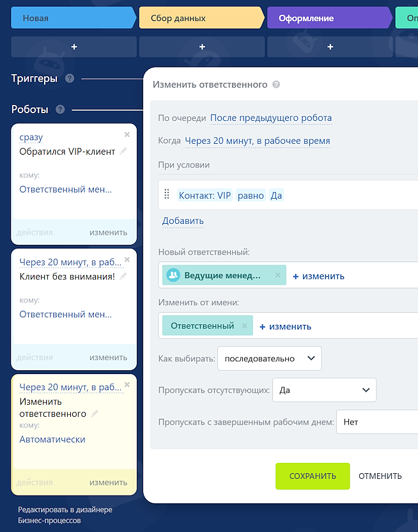Change queue setting После предыдущего робота

tap(271, 118)
